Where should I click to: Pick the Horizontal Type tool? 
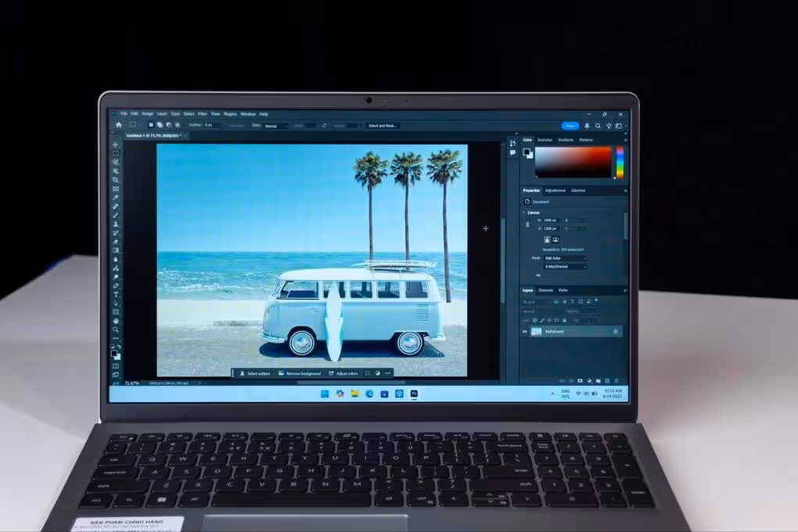tap(116, 295)
